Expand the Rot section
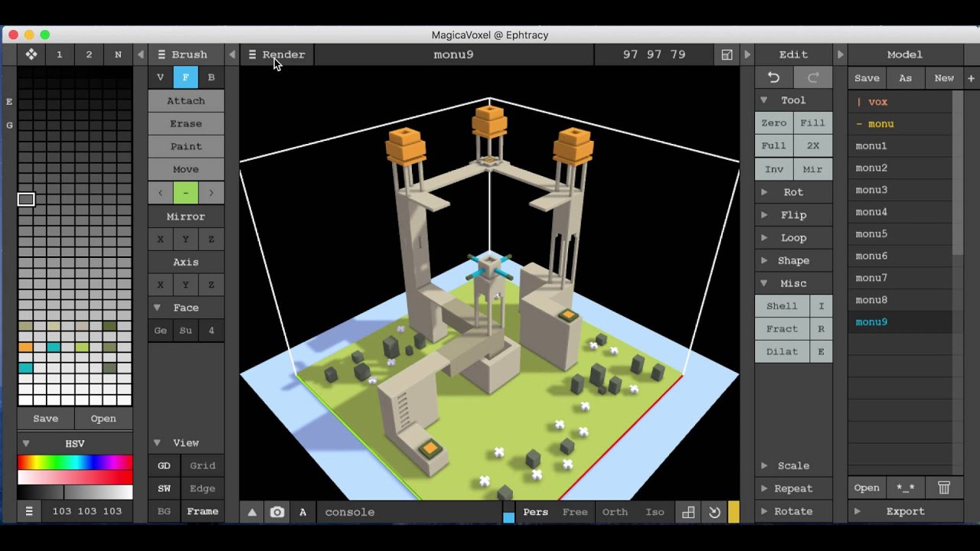This screenshot has height=551, width=980. pyautogui.click(x=764, y=192)
